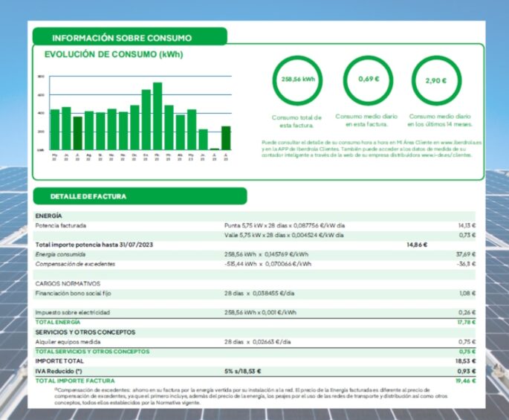The width and height of the screenshot is (509, 420).
Task: Click the 'TOTAL IMPORTE FACTURA' label
Action: pos(75,381)
